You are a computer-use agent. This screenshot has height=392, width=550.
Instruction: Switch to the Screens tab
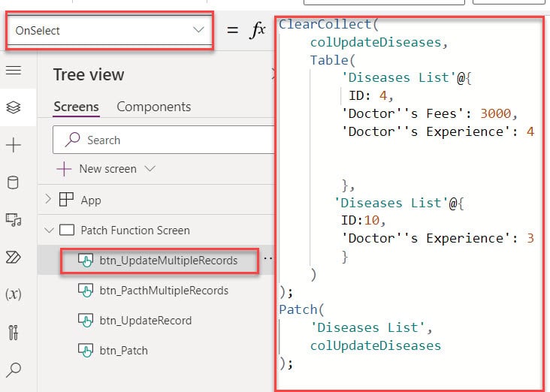click(76, 107)
